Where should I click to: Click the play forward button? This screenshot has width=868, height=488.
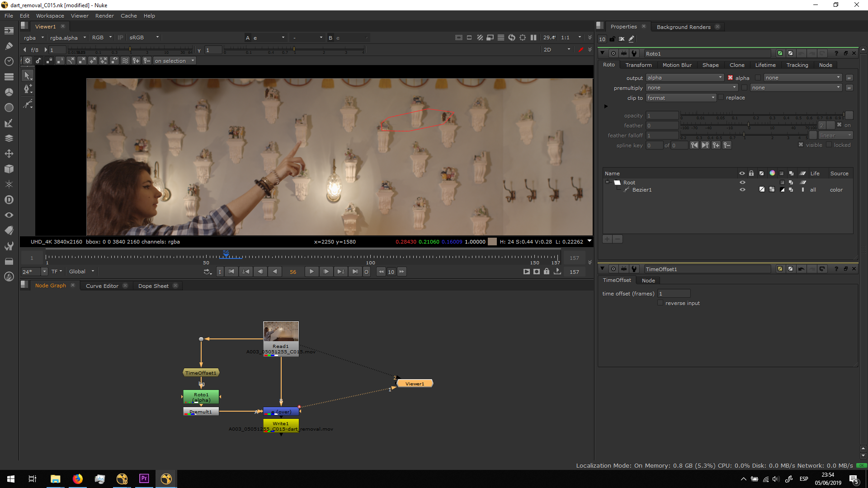click(x=311, y=272)
